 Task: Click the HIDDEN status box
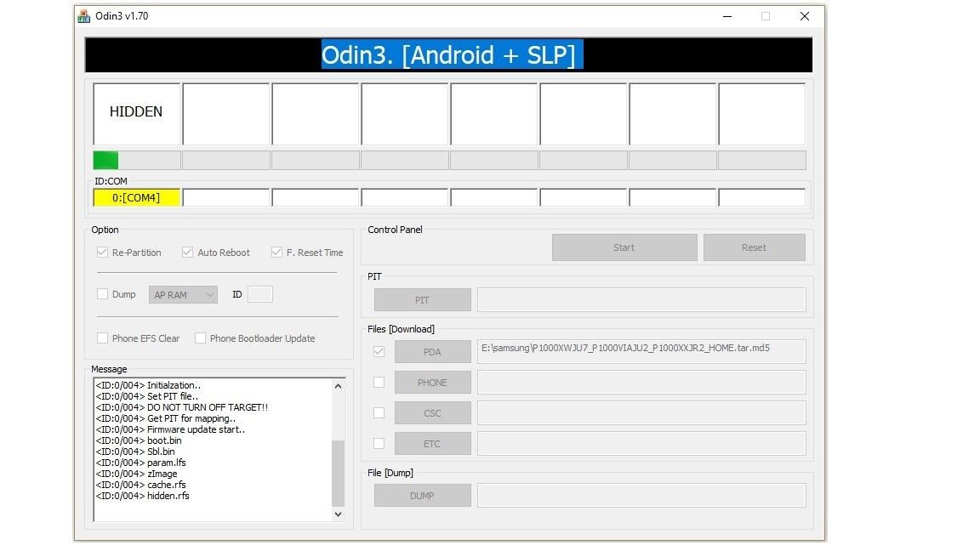pos(137,114)
